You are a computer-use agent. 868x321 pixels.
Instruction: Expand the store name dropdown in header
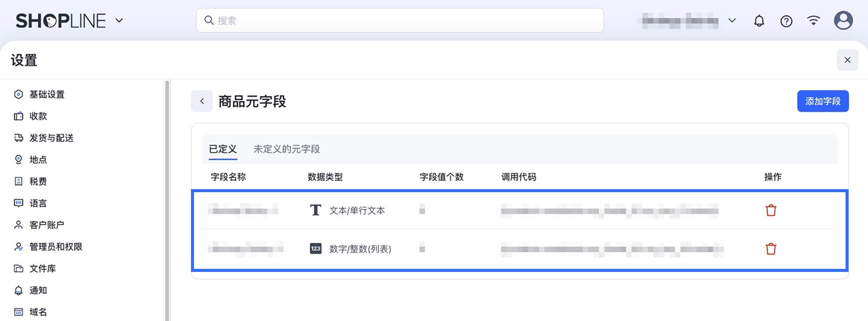(687, 20)
